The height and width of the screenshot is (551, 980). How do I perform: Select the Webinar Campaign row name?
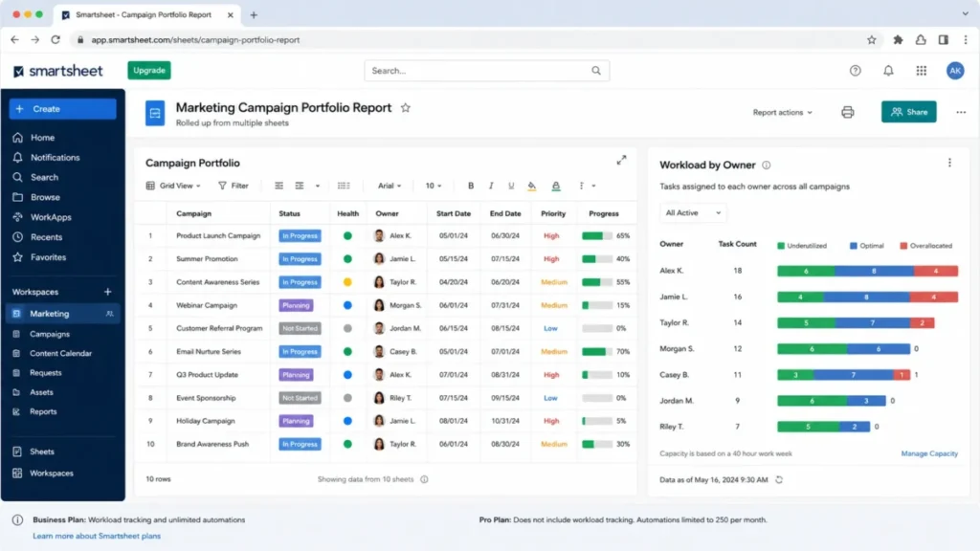207,305
